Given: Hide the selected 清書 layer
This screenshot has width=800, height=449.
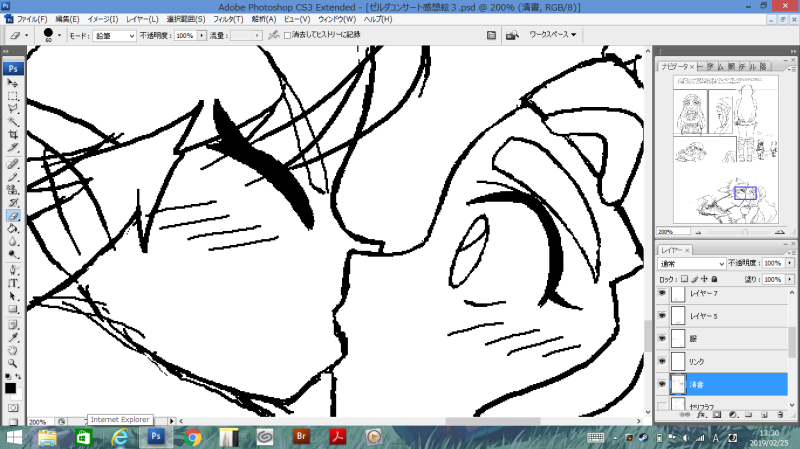Looking at the screenshot, I should click(x=662, y=384).
